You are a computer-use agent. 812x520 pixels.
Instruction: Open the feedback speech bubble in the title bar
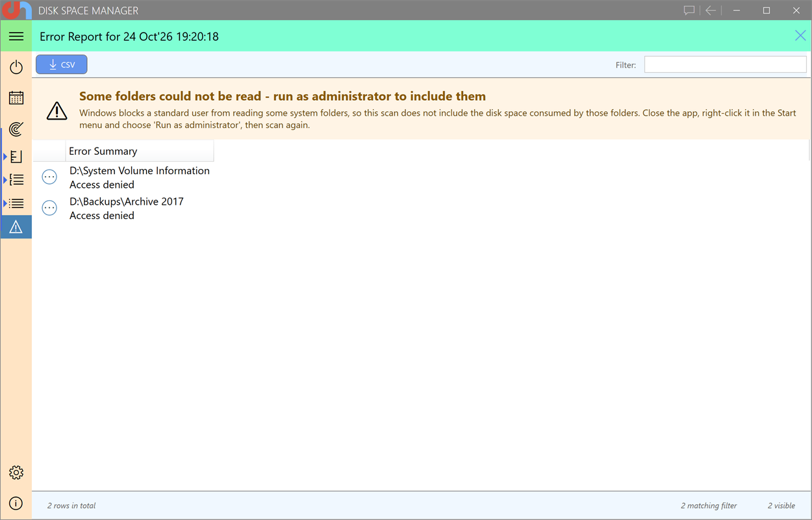tap(689, 10)
